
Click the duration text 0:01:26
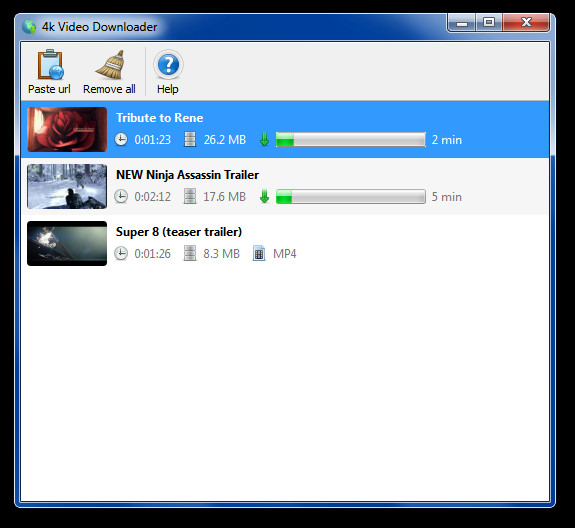tap(153, 253)
